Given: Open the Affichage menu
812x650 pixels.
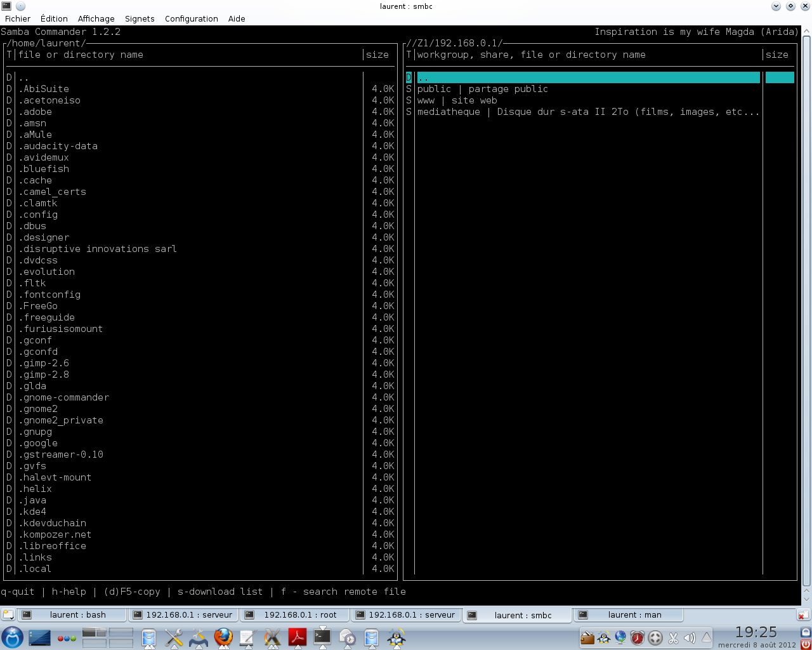Looking at the screenshot, I should click(96, 18).
